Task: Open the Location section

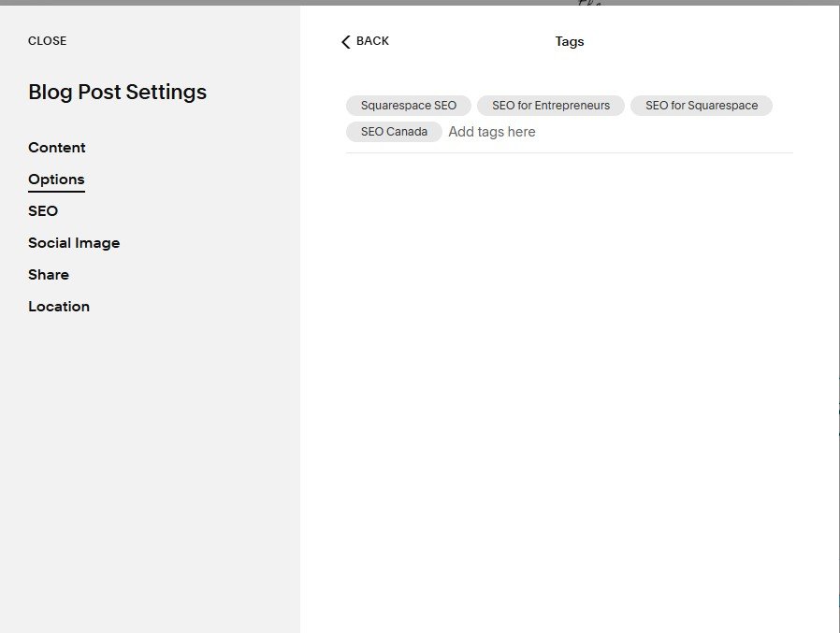Action: coord(59,307)
